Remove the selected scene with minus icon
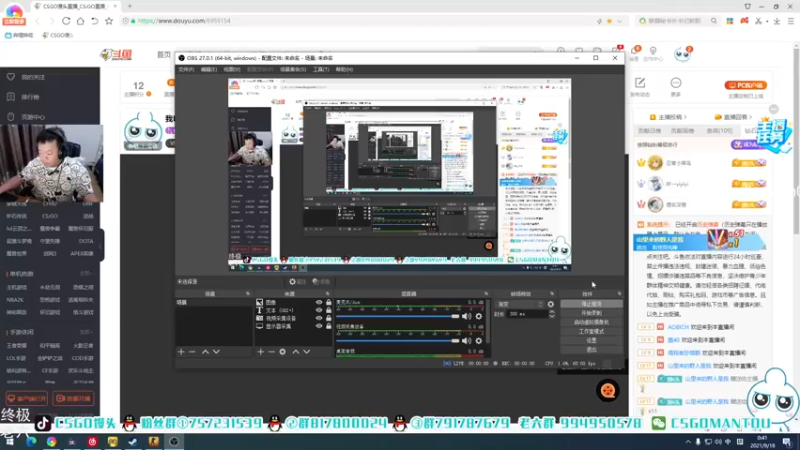This screenshot has height=450, width=800. 192,352
